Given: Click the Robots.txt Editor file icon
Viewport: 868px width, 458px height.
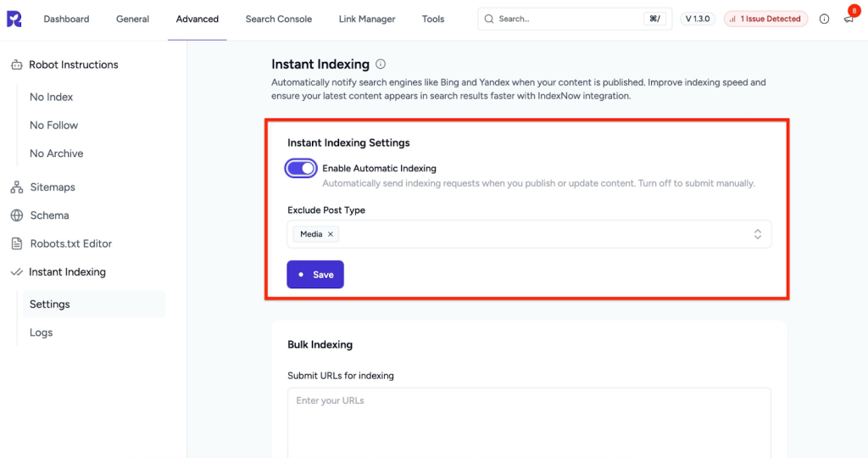Looking at the screenshot, I should point(17,243).
